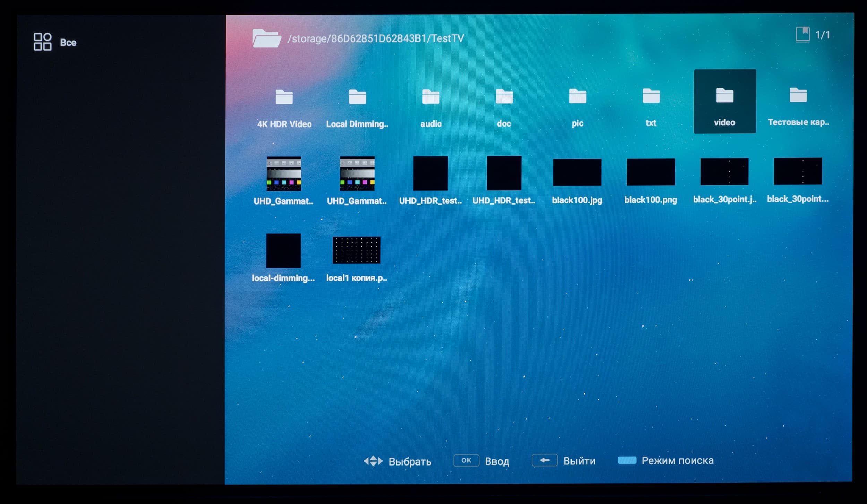Open first UHD_HDR_test.. file

pos(430,173)
